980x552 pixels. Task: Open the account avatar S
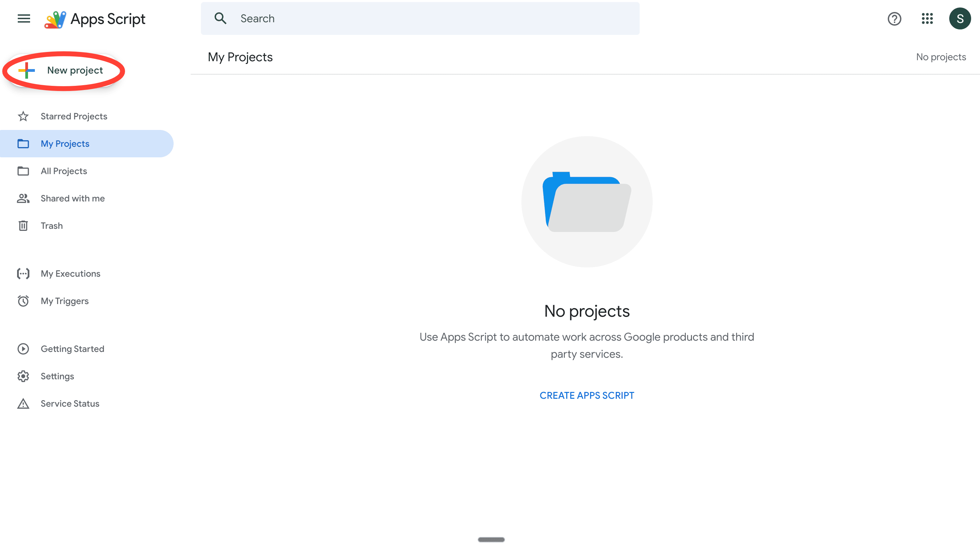coord(959,19)
